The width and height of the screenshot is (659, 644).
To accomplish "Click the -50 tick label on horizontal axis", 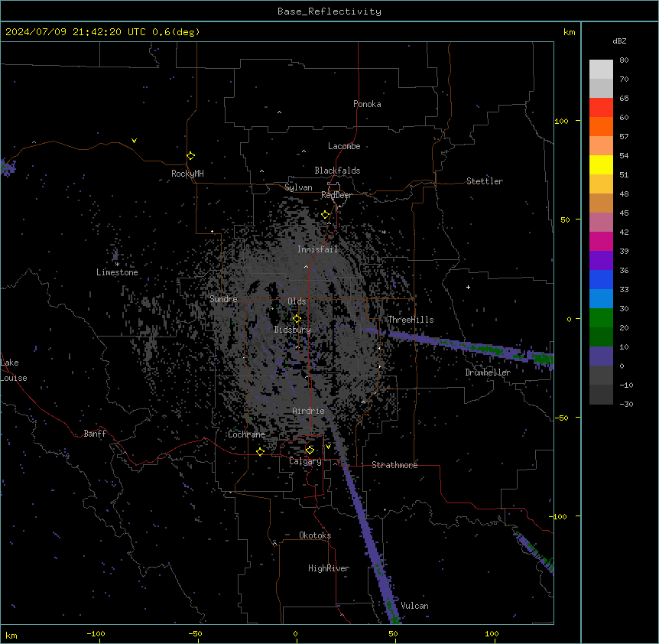I will 195,633.
